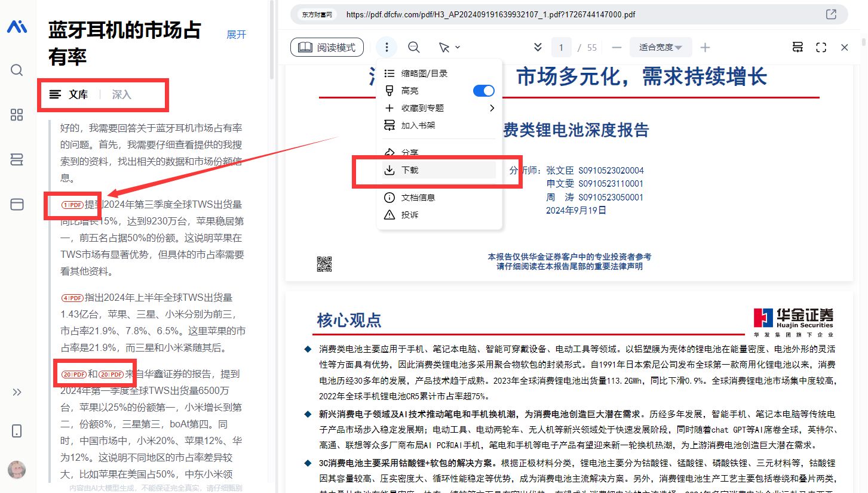Image resolution: width=868 pixels, height=493 pixels.
Task: Close the PDF viewer panel
Action: (x=845, y=47)
